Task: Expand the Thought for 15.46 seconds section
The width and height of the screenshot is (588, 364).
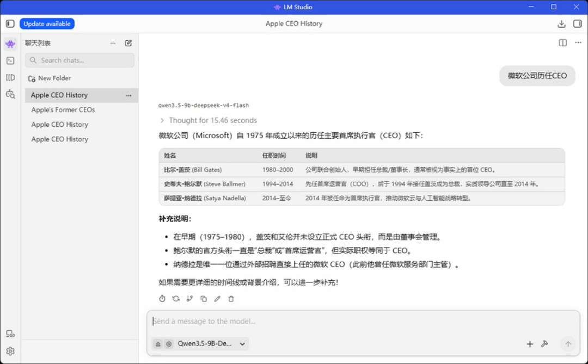Action: pyautogui.click(x=209, y=120)
